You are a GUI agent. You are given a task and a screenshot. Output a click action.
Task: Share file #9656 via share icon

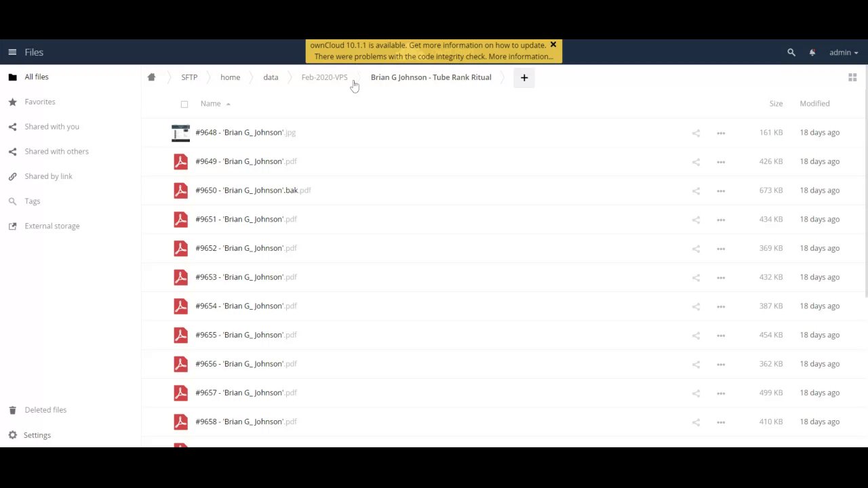coord(696,364)
